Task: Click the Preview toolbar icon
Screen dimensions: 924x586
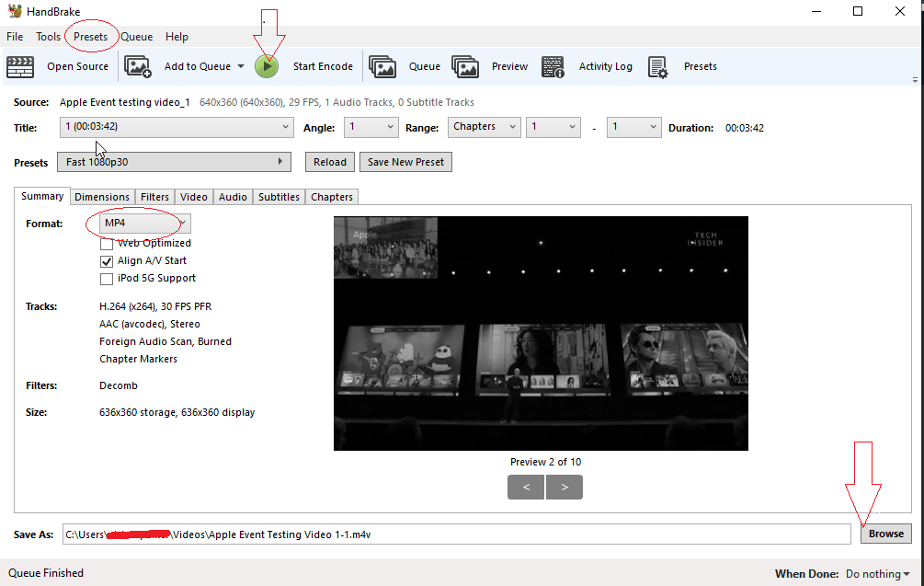Action: pos(465,65)
